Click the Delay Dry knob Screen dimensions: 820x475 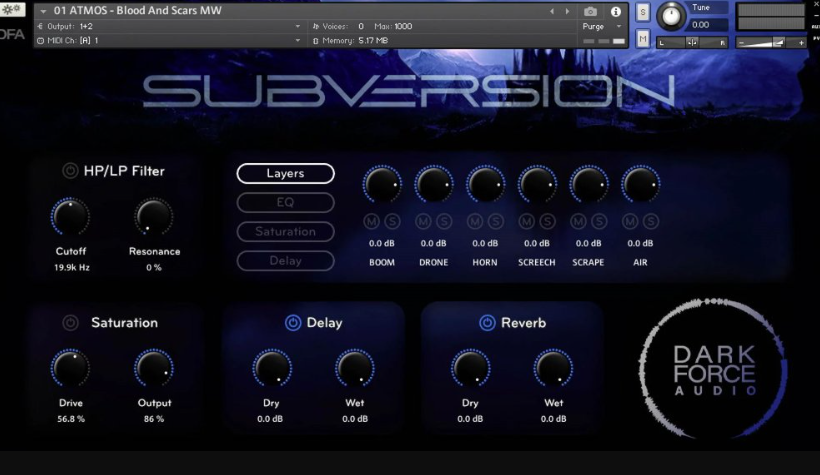point(272,368)
